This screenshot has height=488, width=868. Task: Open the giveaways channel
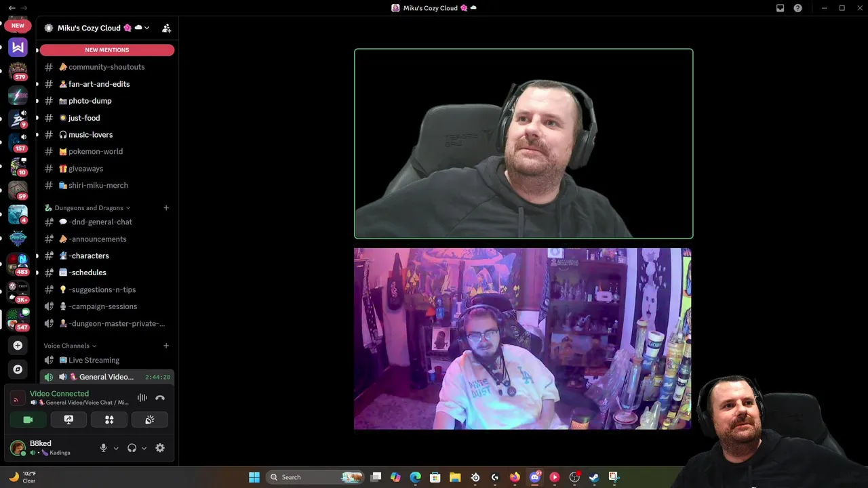click(x=107, y=169)
